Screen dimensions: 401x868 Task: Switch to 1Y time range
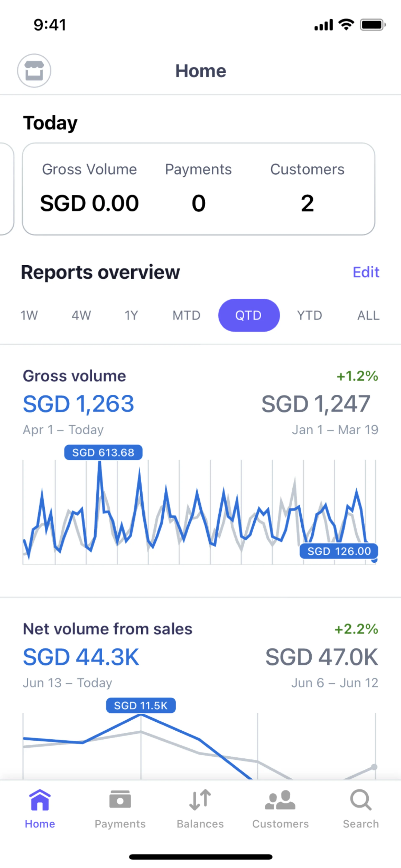click(131, 315)
